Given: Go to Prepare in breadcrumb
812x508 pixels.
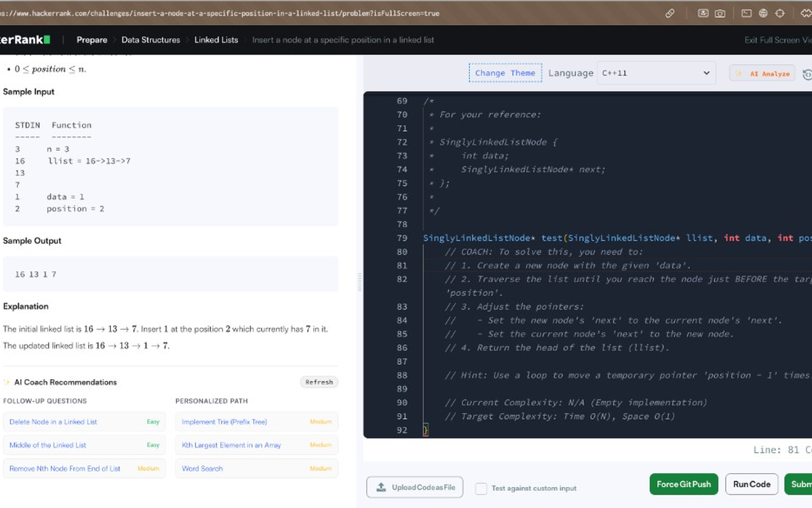Looking at the screenshot, I should 92,39.
